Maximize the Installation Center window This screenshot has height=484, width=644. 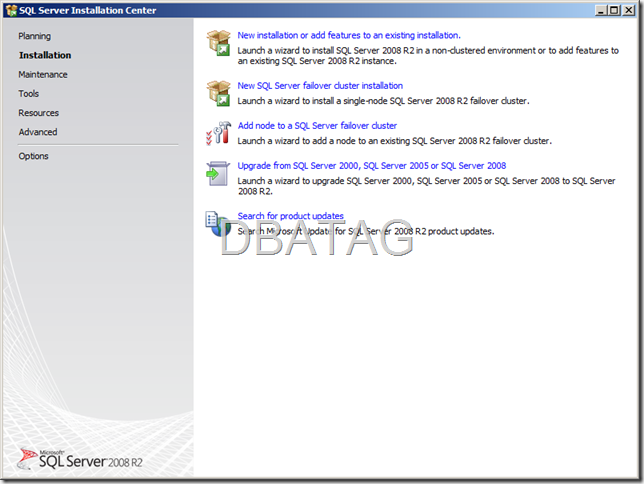tap(614, 10)
